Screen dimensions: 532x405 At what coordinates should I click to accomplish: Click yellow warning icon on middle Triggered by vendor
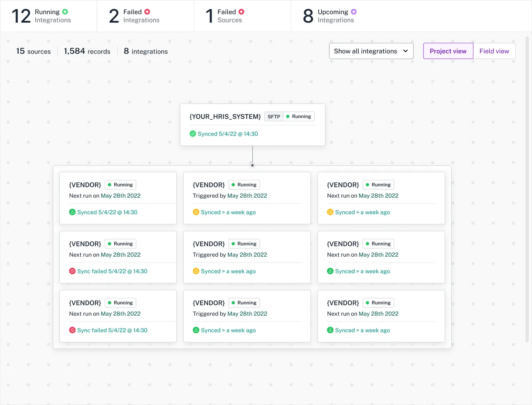(x=196, y=271)
